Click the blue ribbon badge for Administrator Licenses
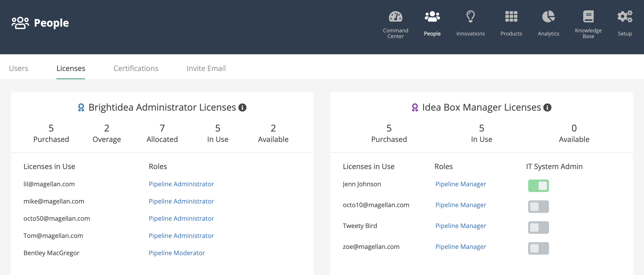This screenshot has width=644, height=275. pos(81,107)
